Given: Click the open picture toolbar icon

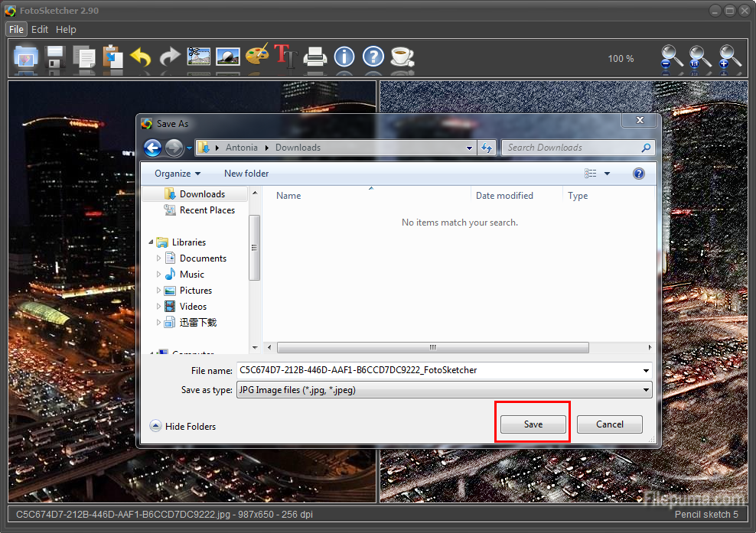Looking at the screenshot, I should [x=26, y=57].
